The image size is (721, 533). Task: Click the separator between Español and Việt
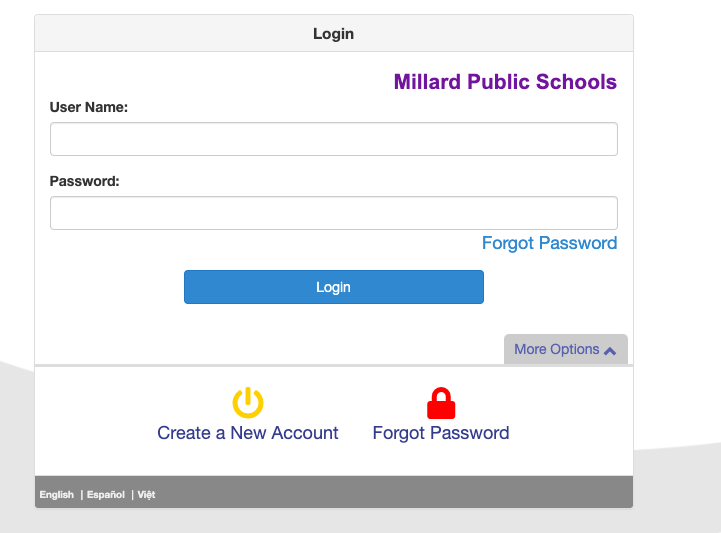click(132, 495)
